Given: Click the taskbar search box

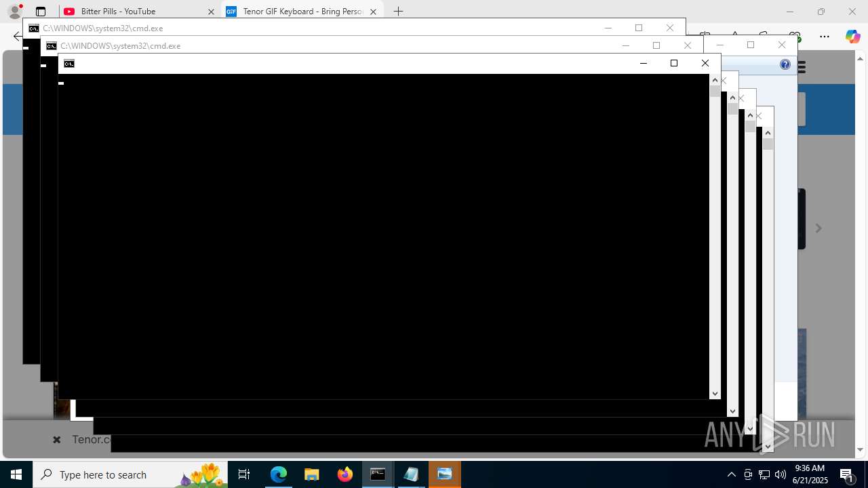Looking at the screenshot, I should click(x=131, y=474).
